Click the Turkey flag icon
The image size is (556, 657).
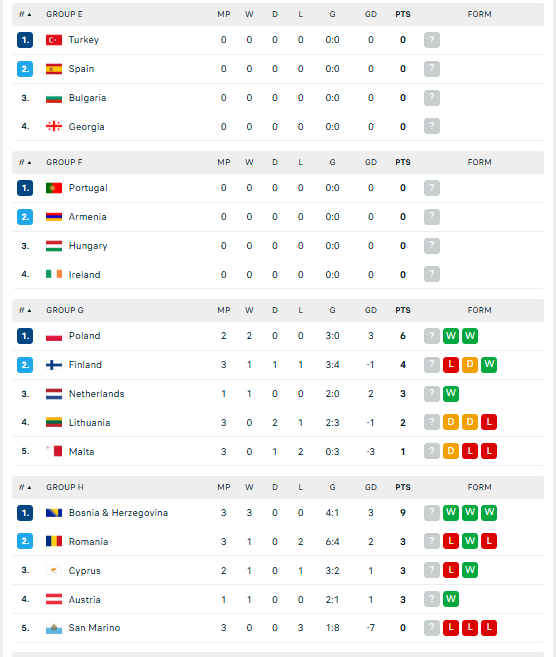coord(54,40)
